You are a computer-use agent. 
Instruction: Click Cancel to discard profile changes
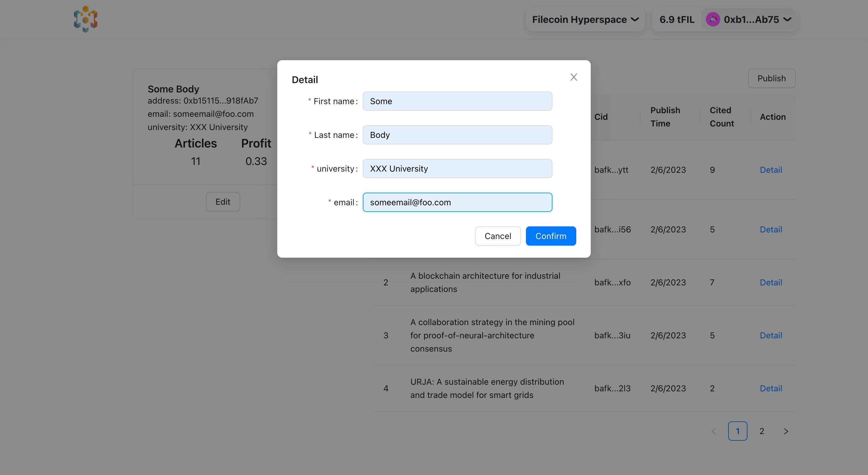tap(497, 236)
